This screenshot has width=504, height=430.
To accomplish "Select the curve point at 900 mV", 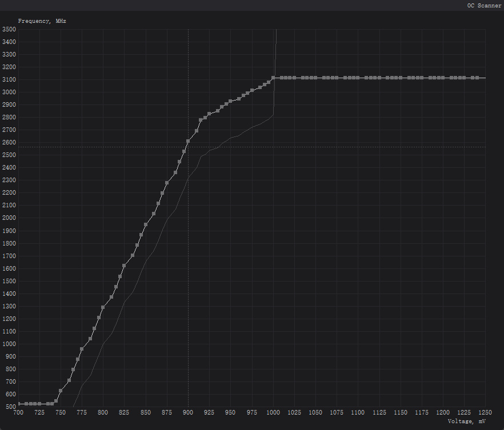I will click(x=188, y=141).
